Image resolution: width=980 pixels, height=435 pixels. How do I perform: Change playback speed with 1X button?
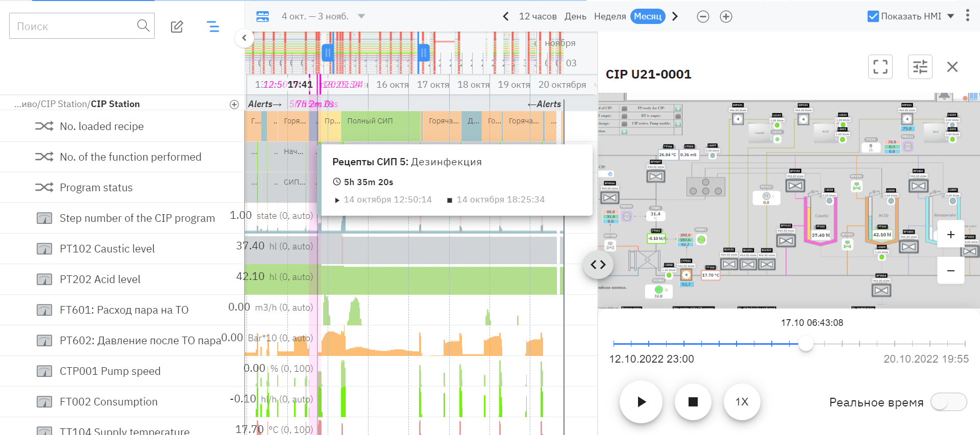tap(742, 402)
